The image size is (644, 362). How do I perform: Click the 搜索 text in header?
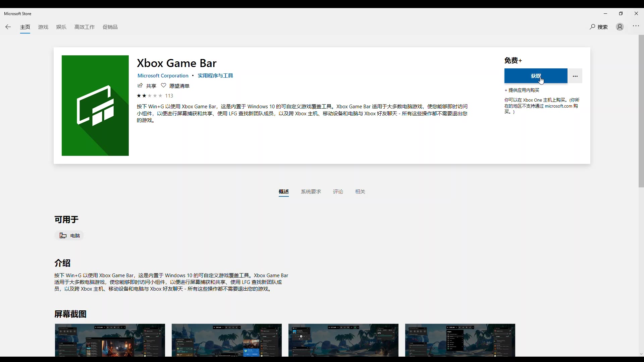click(x=603, y=27)
